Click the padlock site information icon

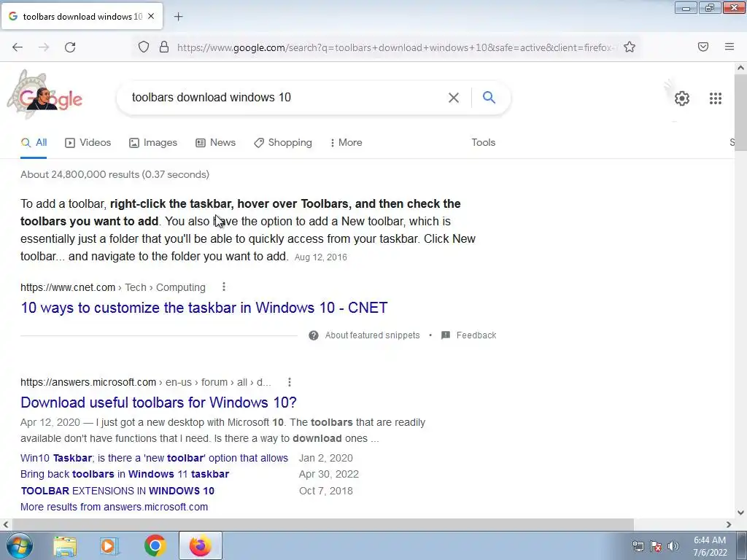click(x=164, y=47)
